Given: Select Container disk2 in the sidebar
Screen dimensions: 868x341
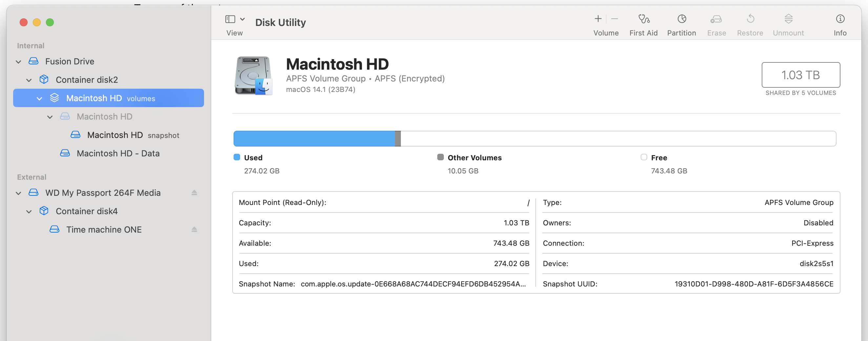Looking at the screenshot, I should tap(109, 80).
